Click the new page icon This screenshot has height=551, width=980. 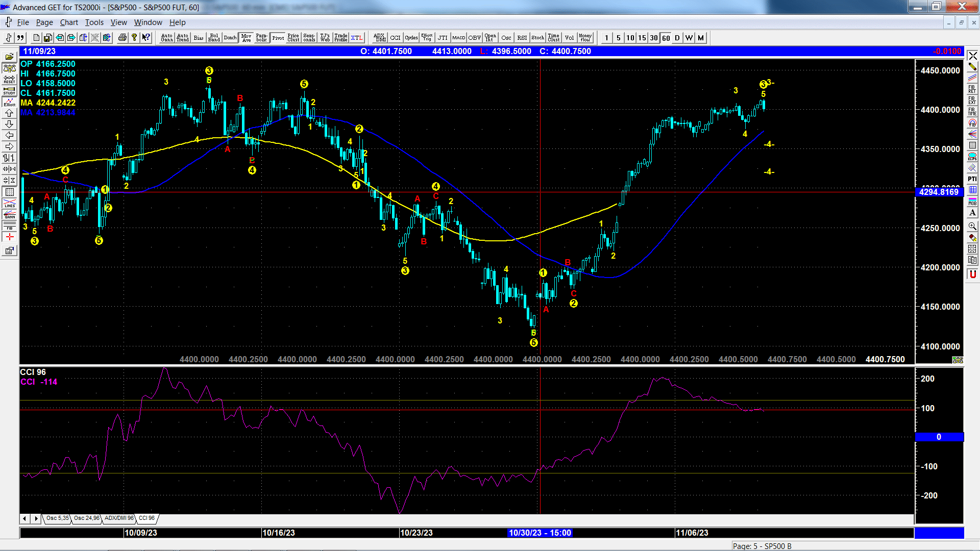36,38
